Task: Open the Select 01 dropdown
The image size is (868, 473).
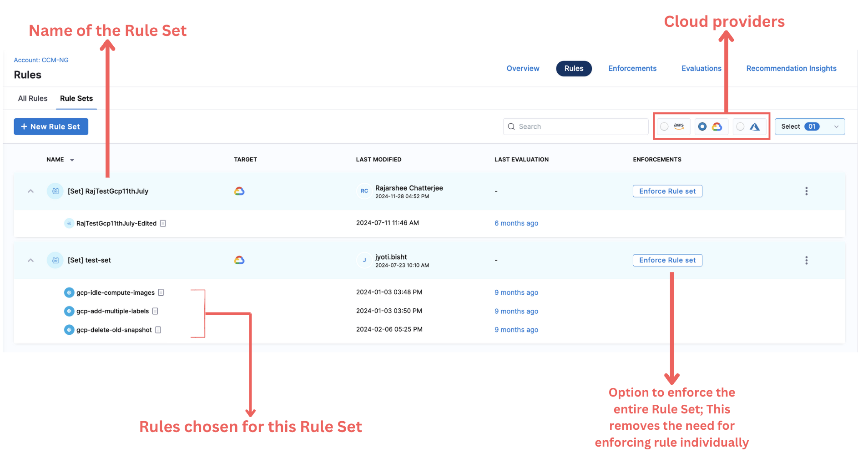Action: point(809,126)
